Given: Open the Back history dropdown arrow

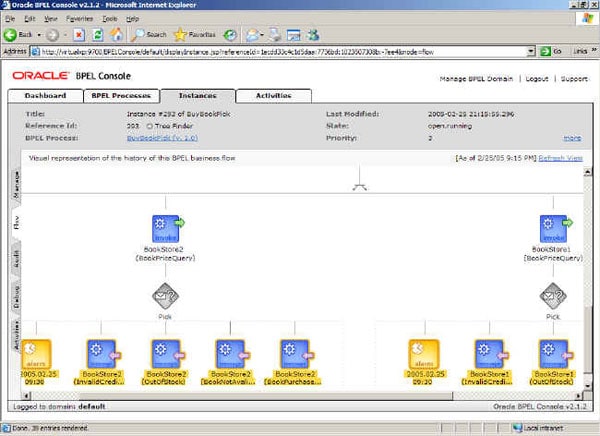Looking at the screenshot, I should pos(39,35).
